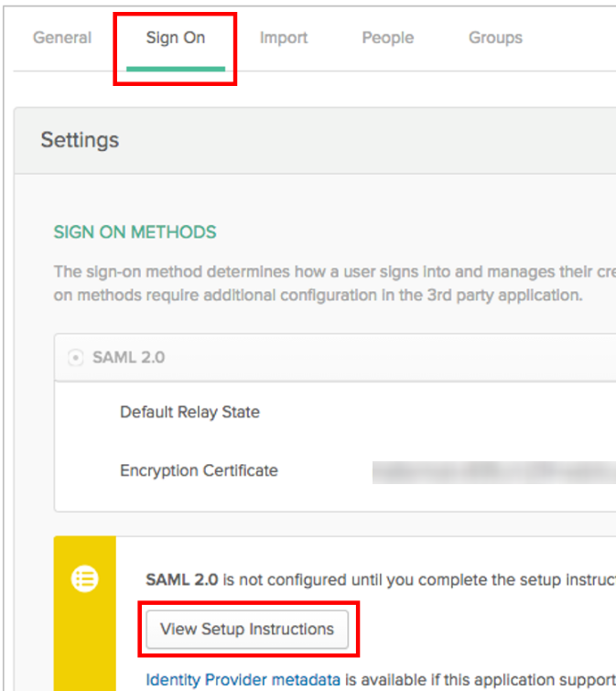This screenshot has width=616, height=691.
Task: Open the People tab
Action: (x=387, y=38)
